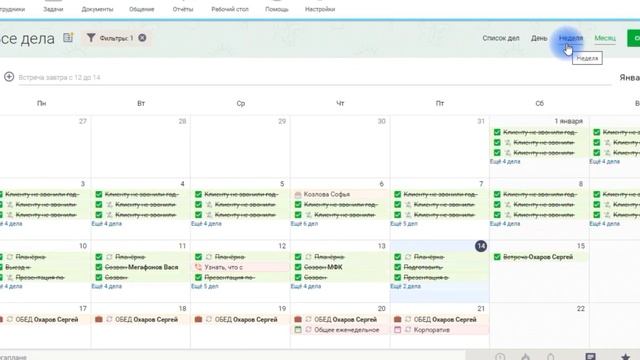The image size is (640, 360).
Task: Uncheck Подготовить task on the 14th
Action: coord(398,267)
